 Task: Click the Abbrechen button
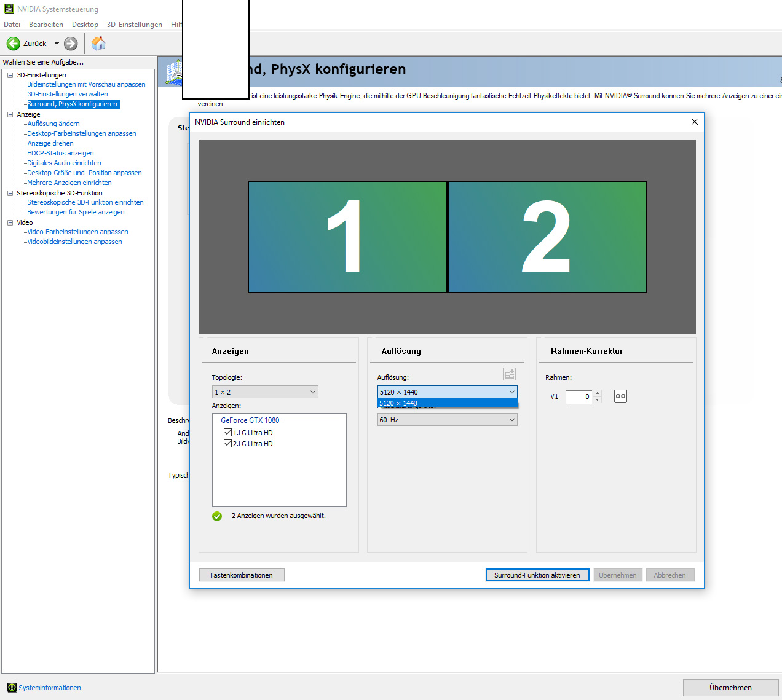pyautogui.click(x=670, y=575)
